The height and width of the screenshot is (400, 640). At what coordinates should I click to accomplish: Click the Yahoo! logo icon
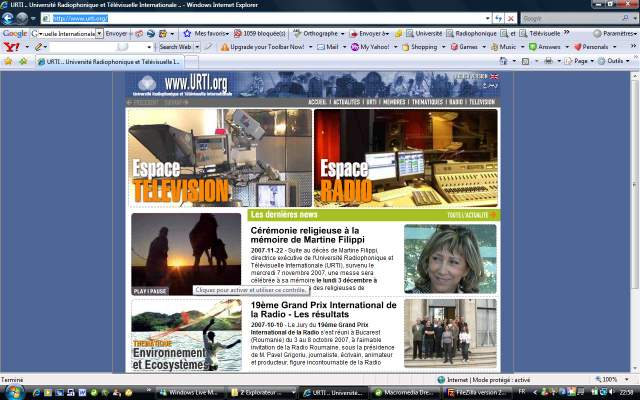11,47
